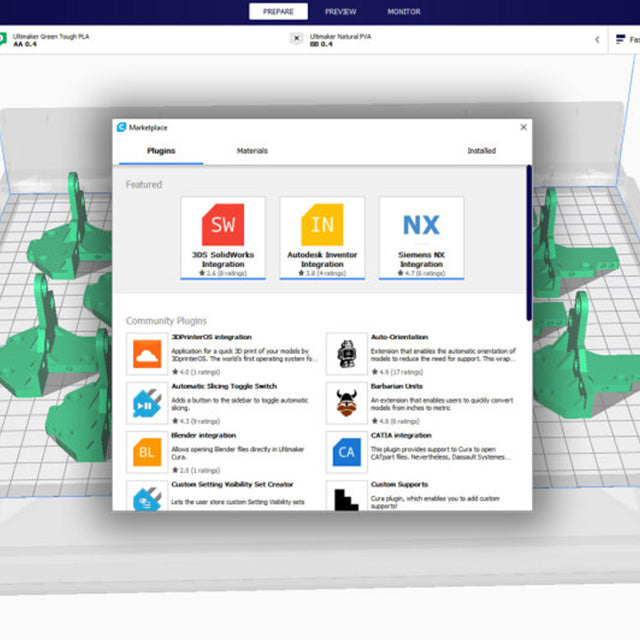
Task: Click the Custom Setting Visibility Set Creator icon
Action: (147, 496)
